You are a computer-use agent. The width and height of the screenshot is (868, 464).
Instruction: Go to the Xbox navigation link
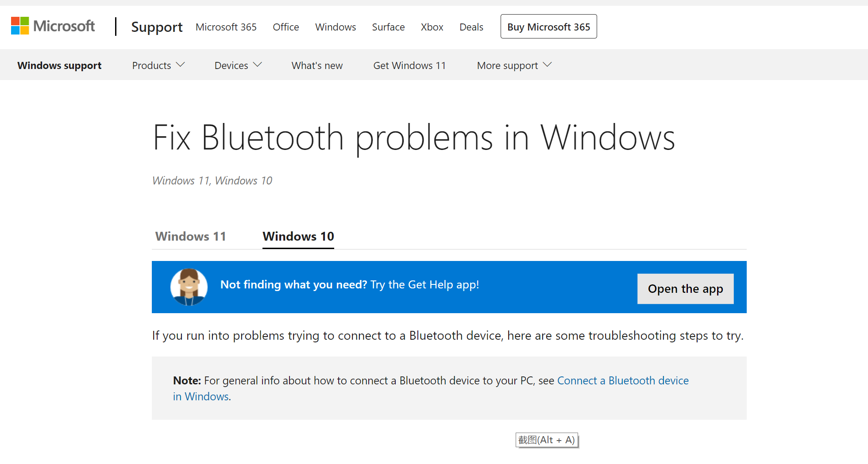[x=432, y=27]
